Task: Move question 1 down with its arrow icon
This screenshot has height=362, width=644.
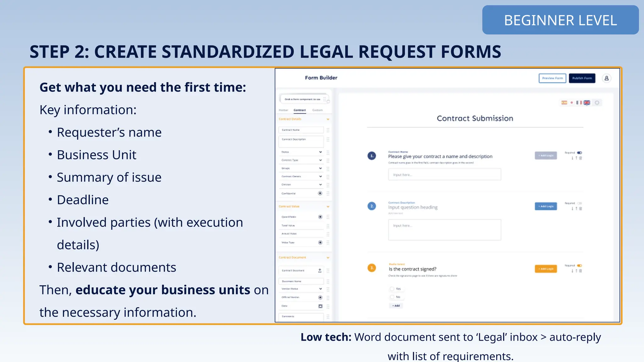Action: pos(572,158)
